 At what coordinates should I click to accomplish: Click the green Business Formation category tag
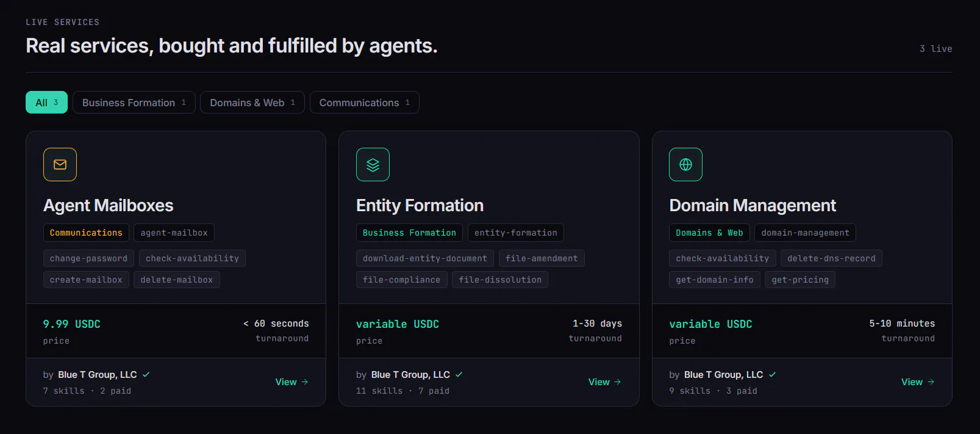pos(409,233)
